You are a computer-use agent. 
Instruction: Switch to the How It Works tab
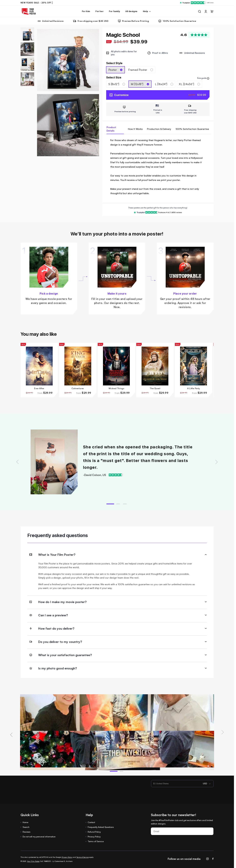coord(135,129)
